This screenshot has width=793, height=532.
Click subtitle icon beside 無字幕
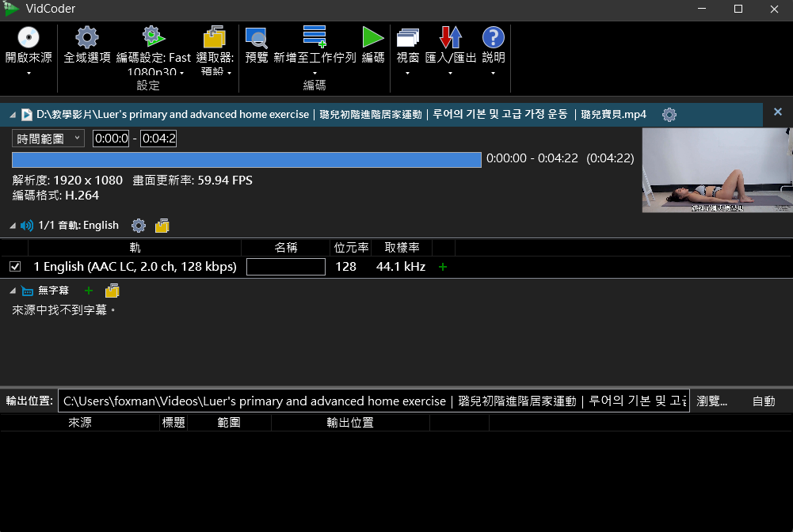coord(27,291)
